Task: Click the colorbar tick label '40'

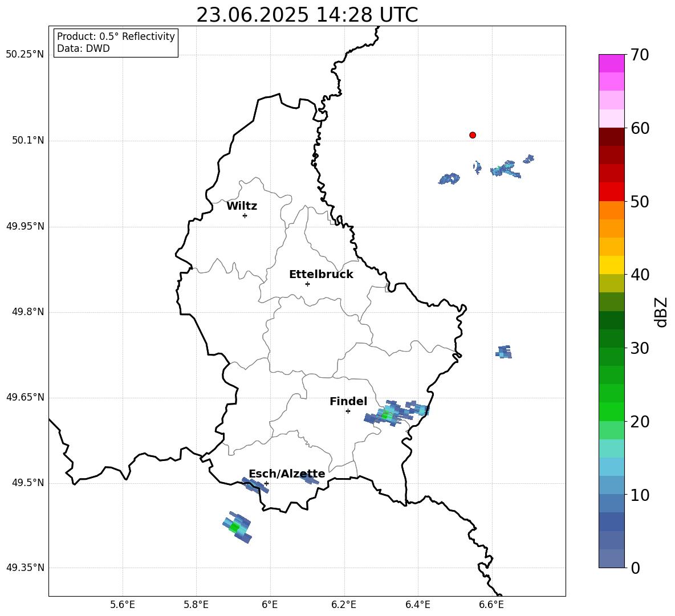Action: (640, 275)
